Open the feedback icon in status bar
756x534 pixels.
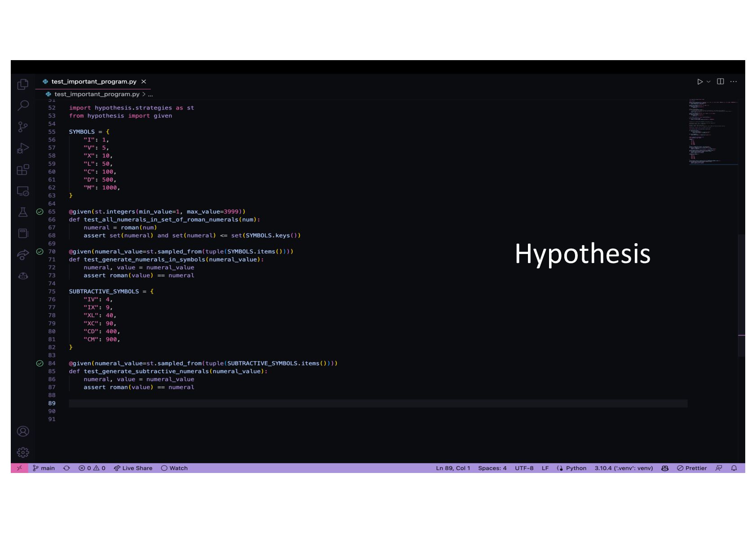click(x=719, y=468)
